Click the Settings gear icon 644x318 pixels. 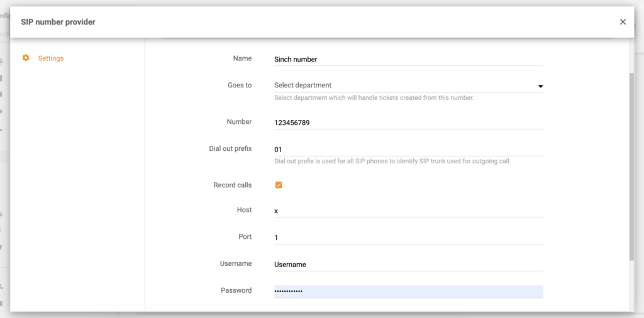pos(26,58)
